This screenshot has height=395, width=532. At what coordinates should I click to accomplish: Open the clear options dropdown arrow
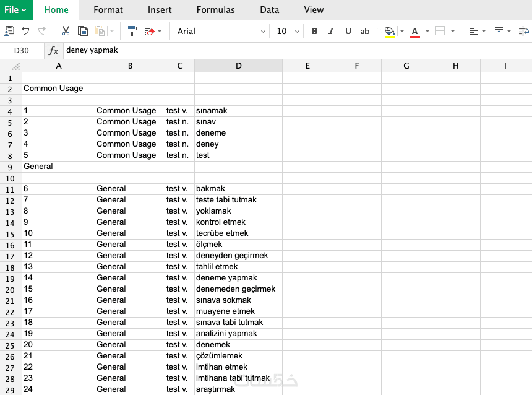160,31
